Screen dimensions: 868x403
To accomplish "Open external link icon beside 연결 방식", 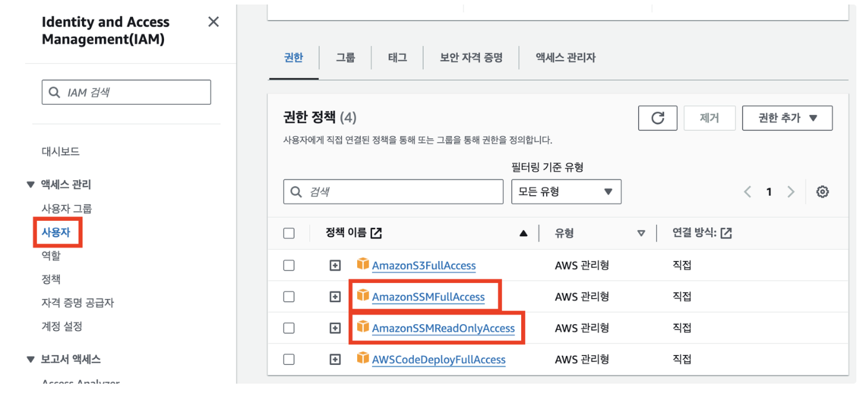I will [x=727, y=233].
